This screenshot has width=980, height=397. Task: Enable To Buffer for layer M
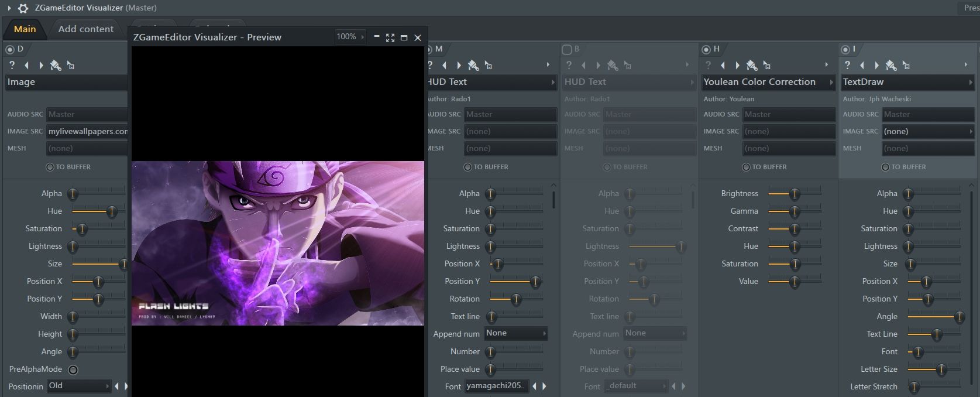tap(467, 167)
